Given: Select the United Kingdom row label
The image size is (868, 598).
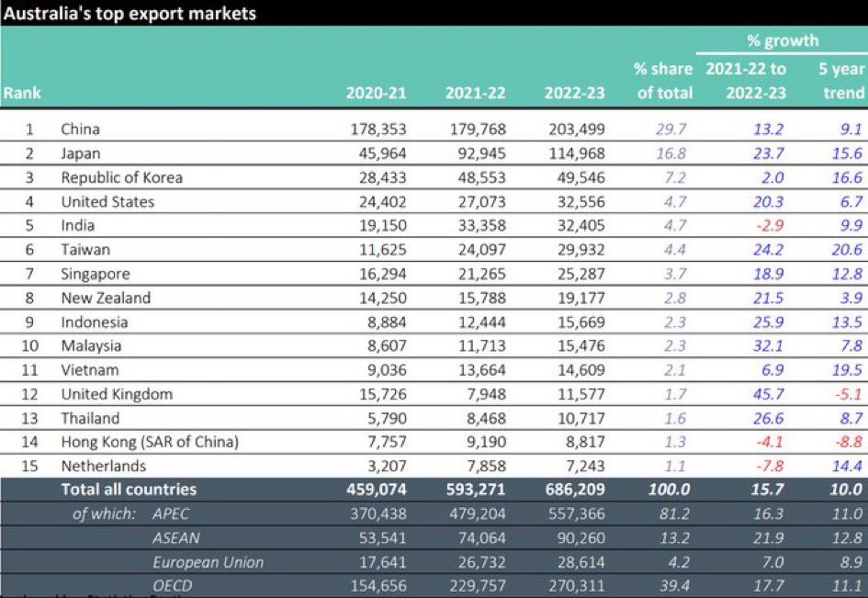Looking at the screenshot, I should [115, 394].
